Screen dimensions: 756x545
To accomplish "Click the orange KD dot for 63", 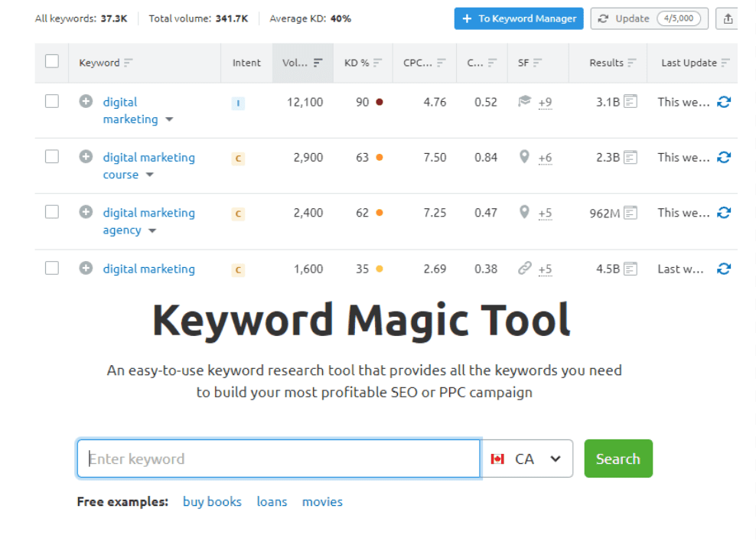I will pyautogui.click(x=380, y=157).
